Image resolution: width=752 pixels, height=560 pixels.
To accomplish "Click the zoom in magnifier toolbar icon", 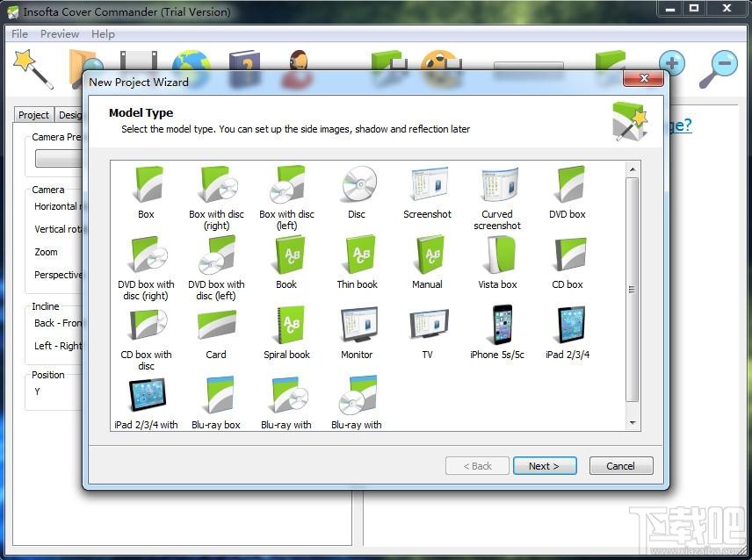I will click(x=671, y=64).
